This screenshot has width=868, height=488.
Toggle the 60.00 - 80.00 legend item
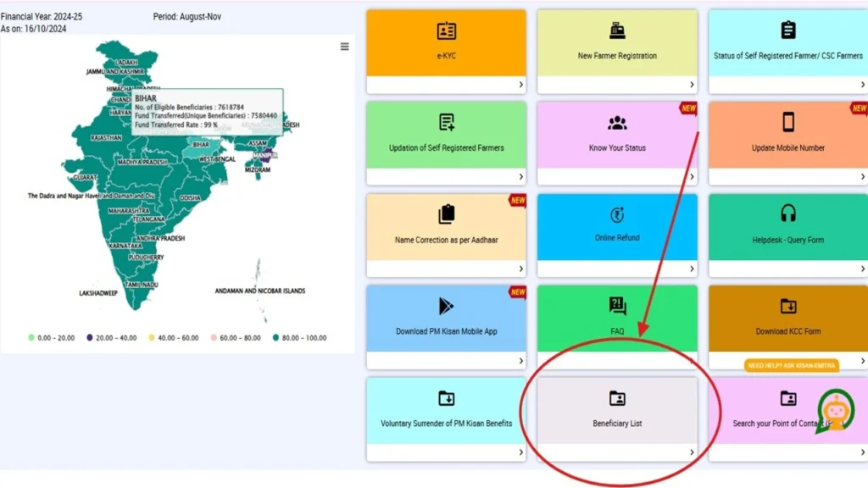(x=236, y=337)
